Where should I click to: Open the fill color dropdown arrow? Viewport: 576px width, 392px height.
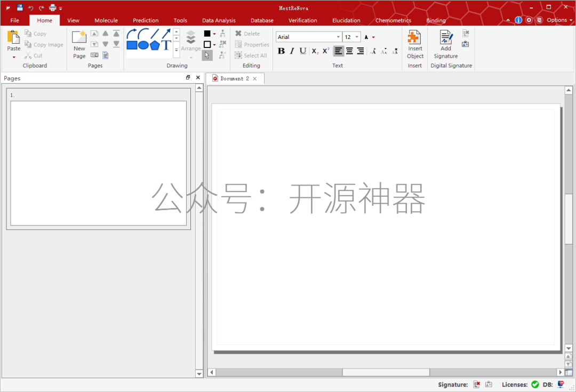point(214,34)
